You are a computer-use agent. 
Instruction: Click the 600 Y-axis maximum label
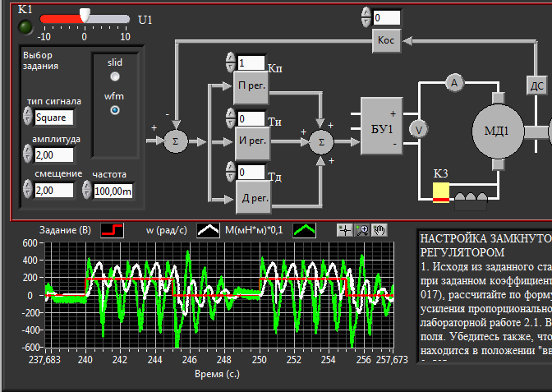point(30,243)
